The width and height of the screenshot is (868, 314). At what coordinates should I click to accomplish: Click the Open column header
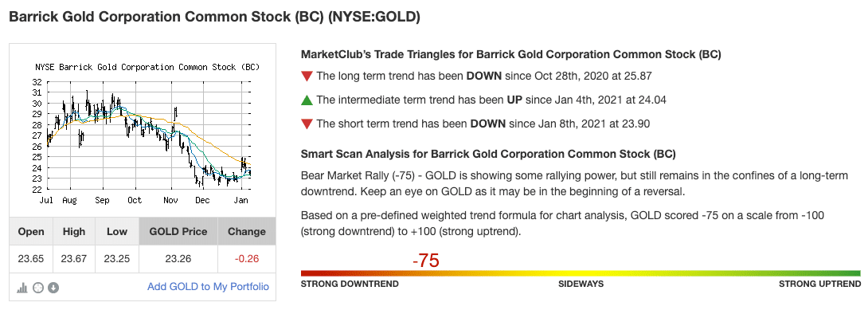(x=31, y=231)
